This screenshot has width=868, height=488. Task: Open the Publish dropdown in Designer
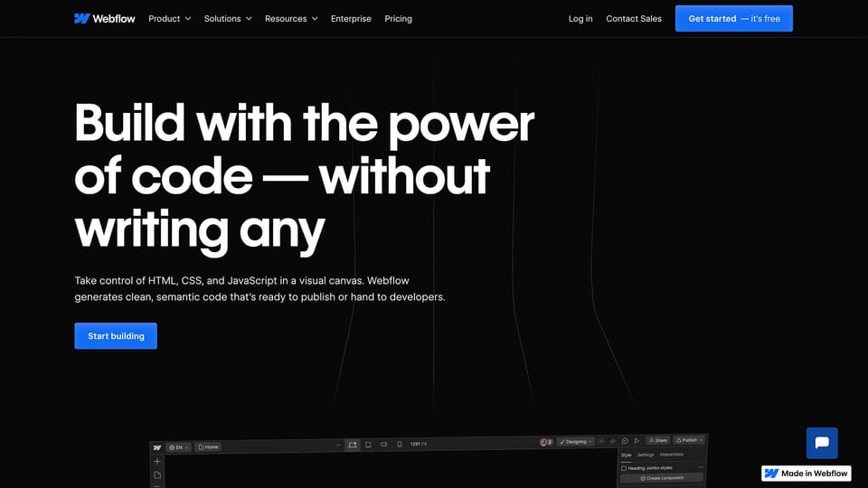pyautogui.click(x=689, y=440)
